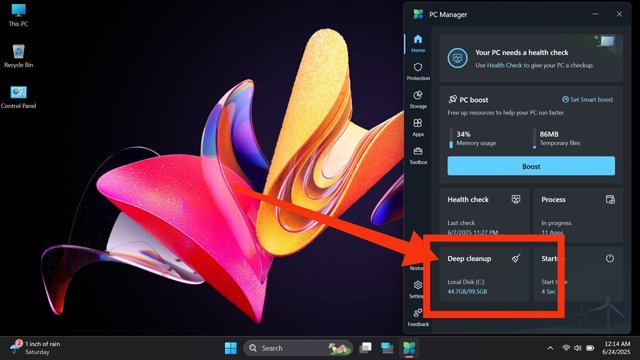Click the 4 Sec start time value

coord(548,291)
